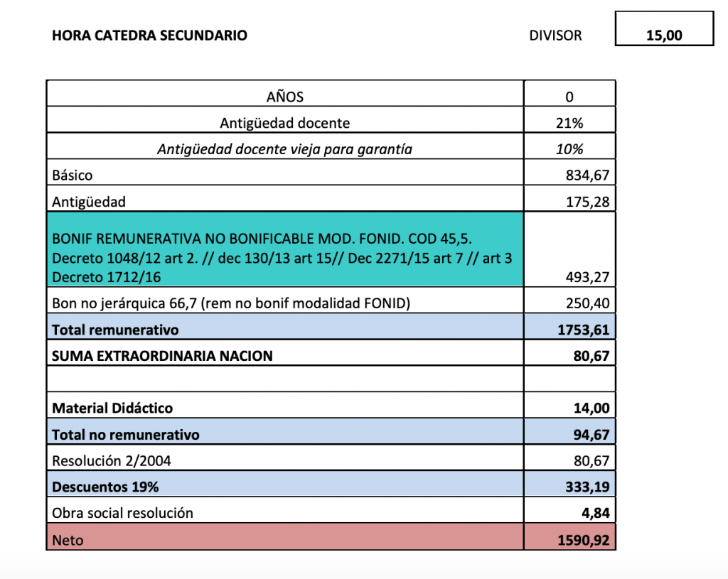Select the 'DIVISOR' label
The image size is (728, 579).
(x=555, y=36)
